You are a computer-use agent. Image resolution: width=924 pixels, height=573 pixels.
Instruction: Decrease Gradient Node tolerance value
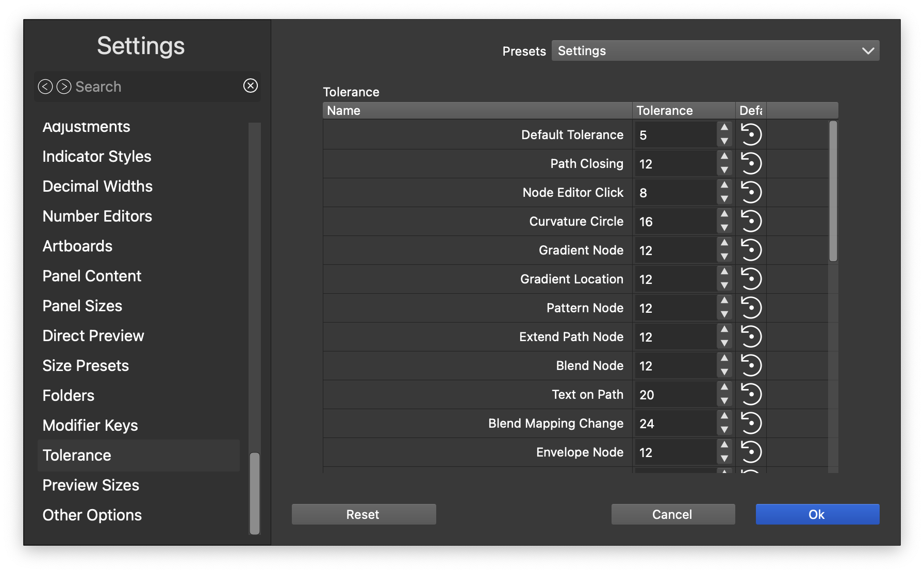(724, 257)
